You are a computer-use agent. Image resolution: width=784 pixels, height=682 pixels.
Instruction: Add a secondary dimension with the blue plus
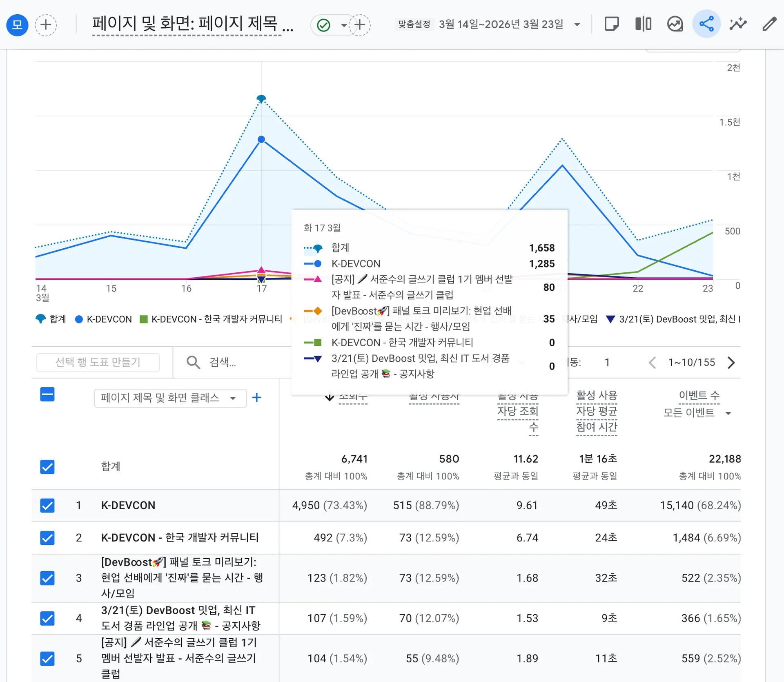(x=257, y=397)
